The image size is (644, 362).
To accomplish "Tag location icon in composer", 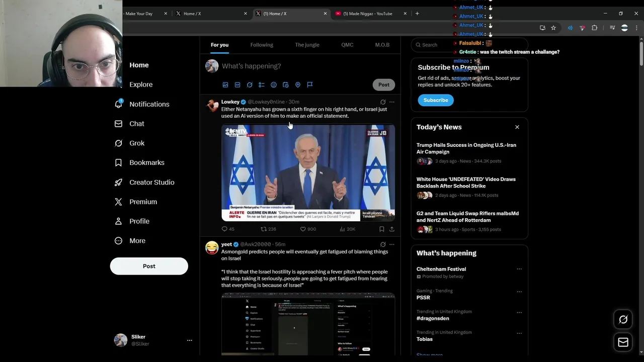I will tap(298, 85).
